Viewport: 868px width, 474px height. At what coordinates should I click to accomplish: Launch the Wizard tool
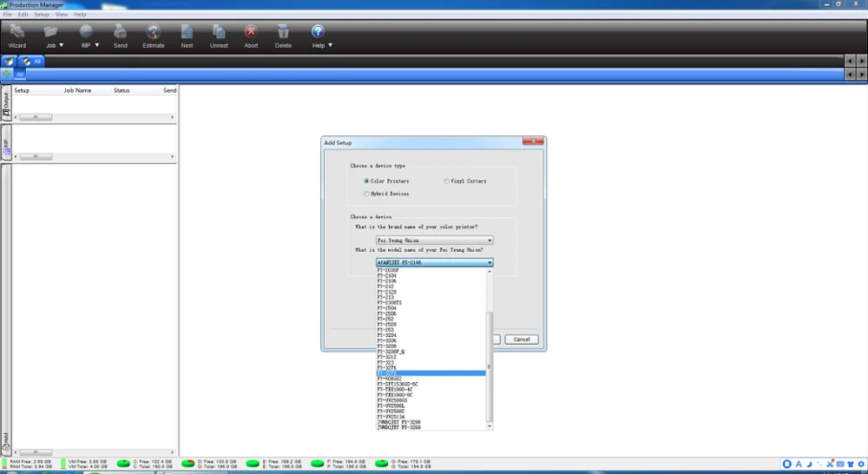[x=17, y=36]
